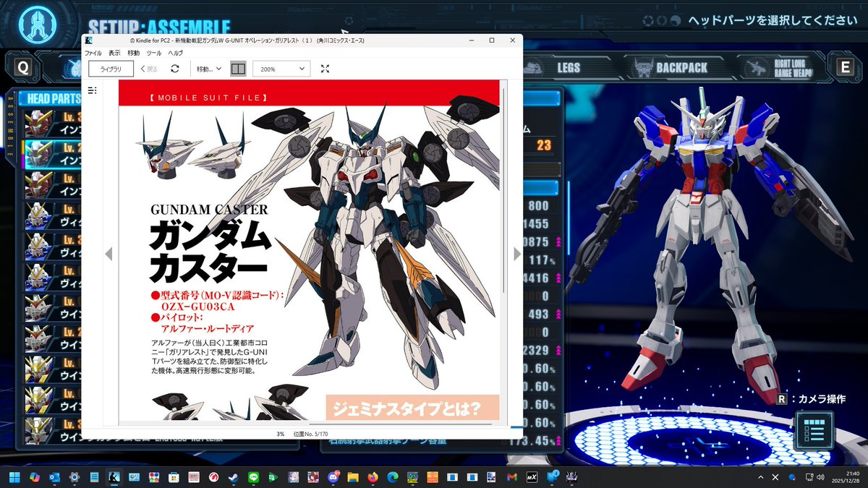Screen dimensions: 868x488
Task: Open the 移動 menu in the menu bar
Action: [x=133, y=53]
